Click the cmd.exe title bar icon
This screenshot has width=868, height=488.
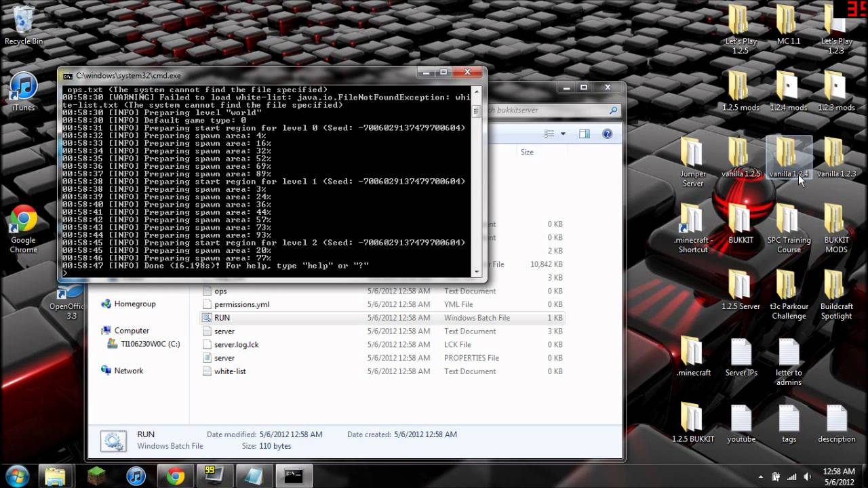68,75
